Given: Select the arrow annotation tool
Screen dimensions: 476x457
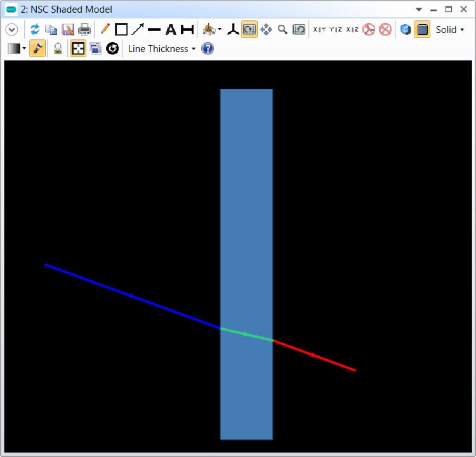Looking at the screenshot, I should coord(138,29).
